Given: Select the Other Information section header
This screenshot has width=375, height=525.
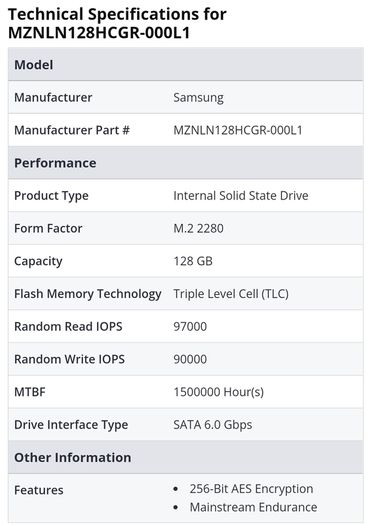Looking at the screenshot, I should [186, 457].
